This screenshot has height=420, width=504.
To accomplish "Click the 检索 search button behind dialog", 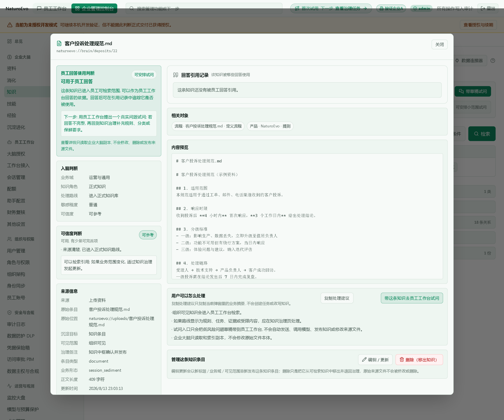I will [482, 134].
